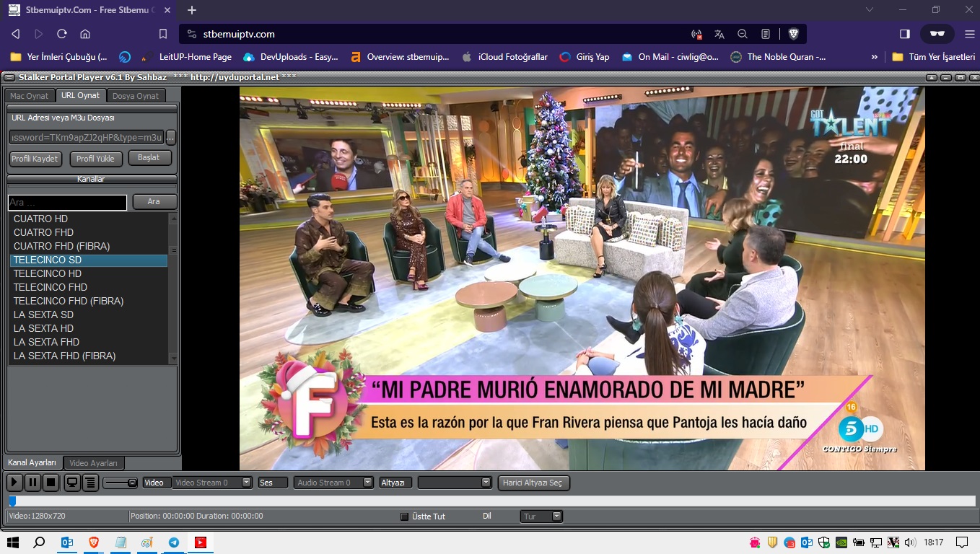Bookmark this page with the bookmark icon

163,34
